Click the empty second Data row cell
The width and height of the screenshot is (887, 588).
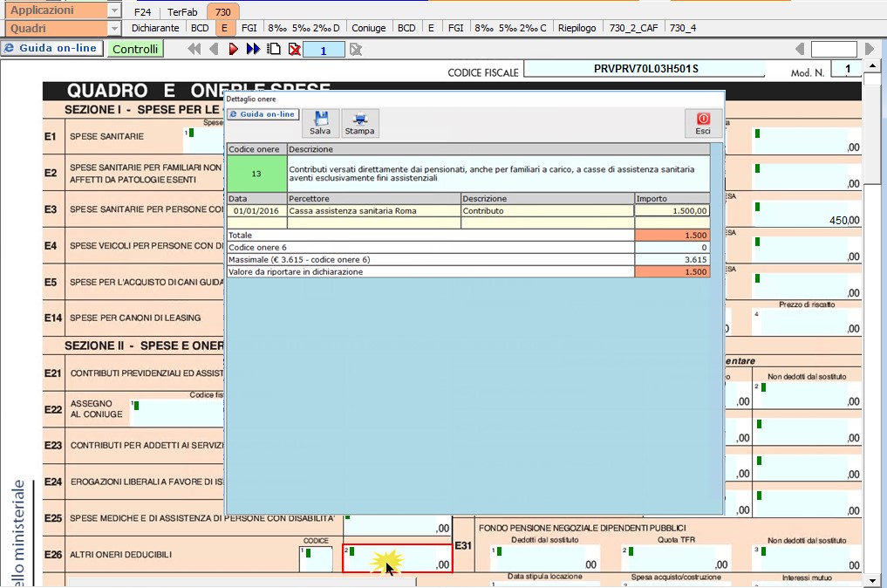(256, 223)
